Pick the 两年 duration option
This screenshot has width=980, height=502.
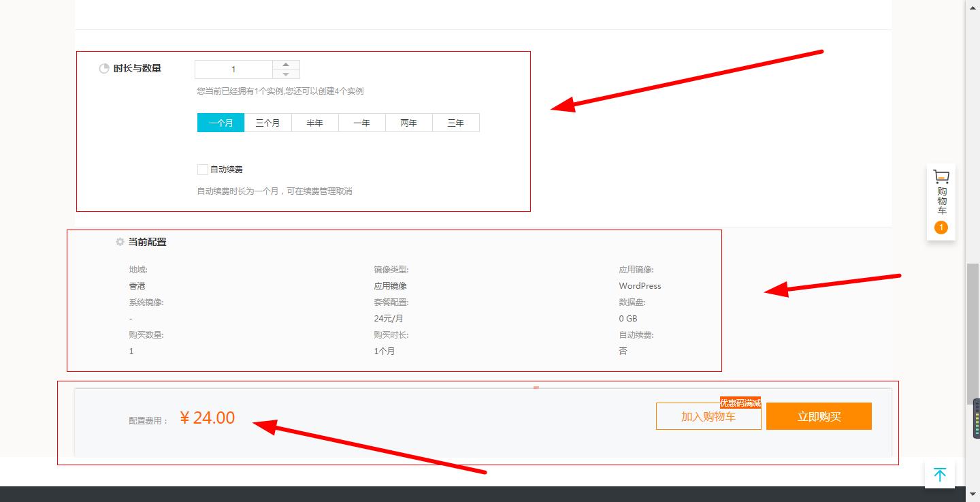408,123
